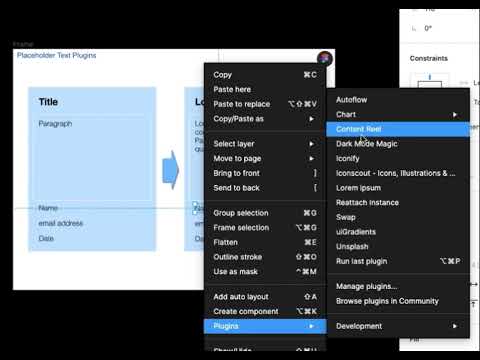This screenshot has width=480, height=360.
Task: Select the Date text layer
Action: coord(46,238)
